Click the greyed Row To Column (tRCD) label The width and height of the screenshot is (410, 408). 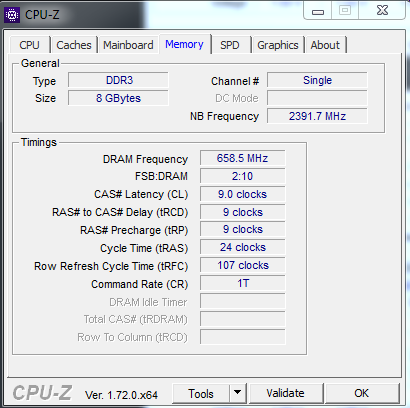[132, 337]
